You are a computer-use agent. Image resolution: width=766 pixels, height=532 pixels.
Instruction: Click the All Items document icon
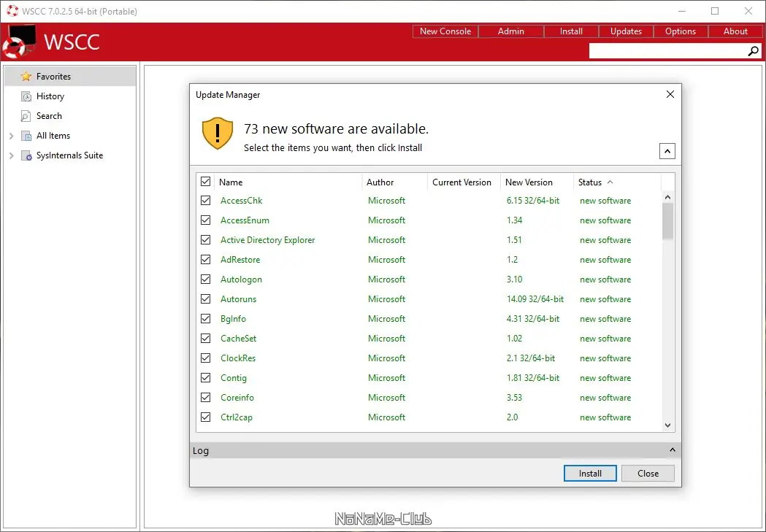click(26, 136)
